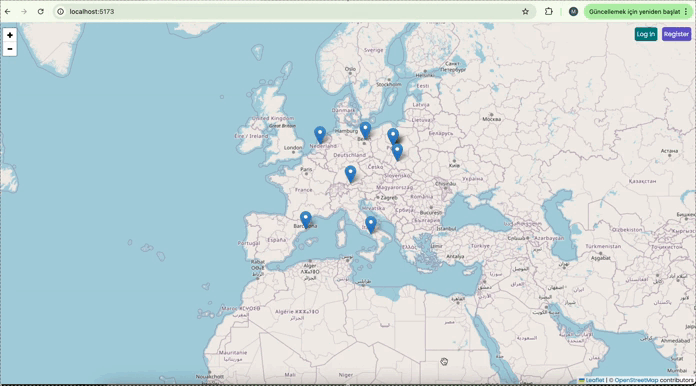Click the Москва city label

click(491, 119)
